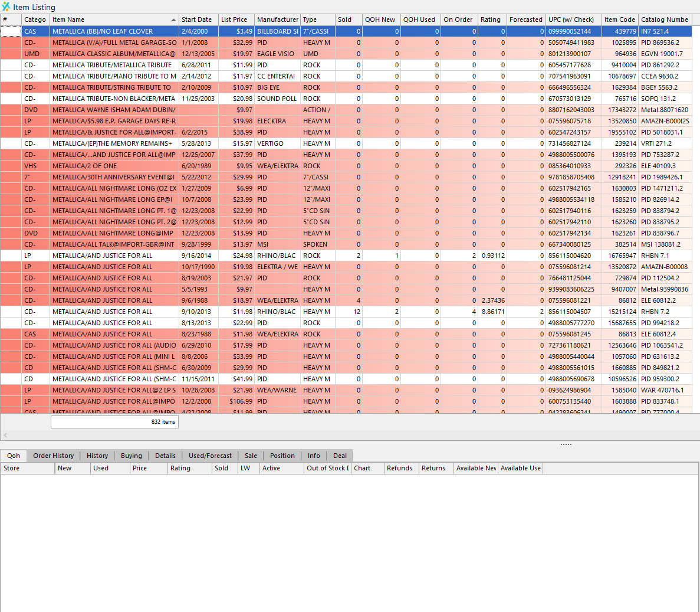The image size is (700, 612).
Task: Open the Details tab
Action: click(165, 456)
